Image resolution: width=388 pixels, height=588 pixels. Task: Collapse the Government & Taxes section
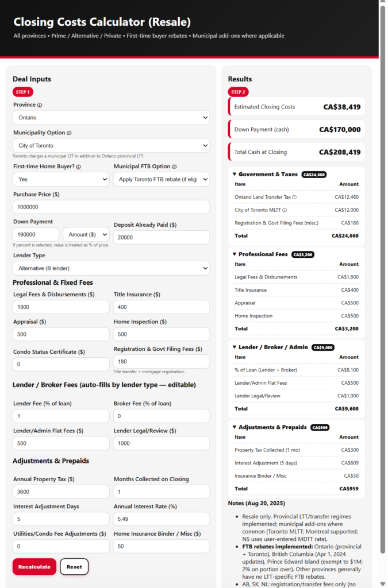(235, 175)
